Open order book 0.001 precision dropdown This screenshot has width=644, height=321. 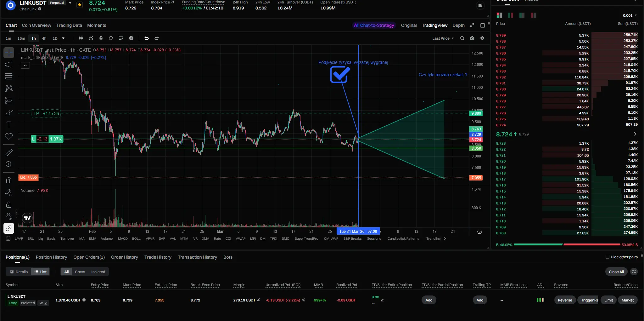[630, 15]
